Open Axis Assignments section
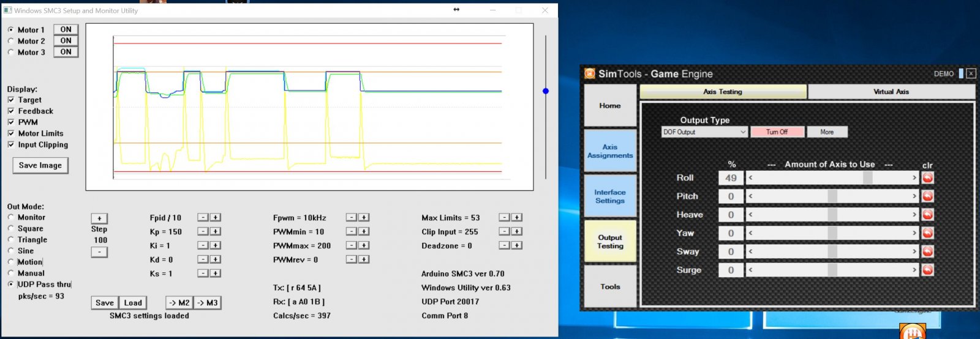This screenshot has width=980, height=339. click(610, 151)
